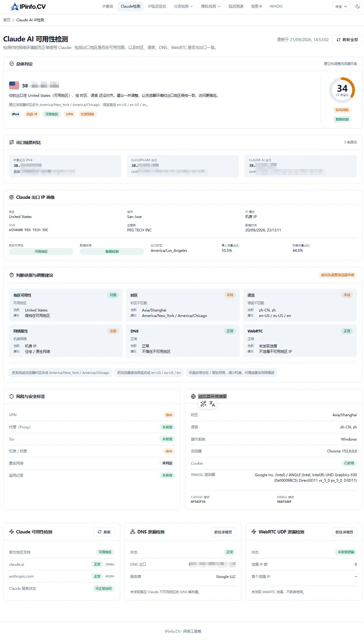Click the translate icon near 浏览器环境摘要
364x640 pixels.
[212, 404]
